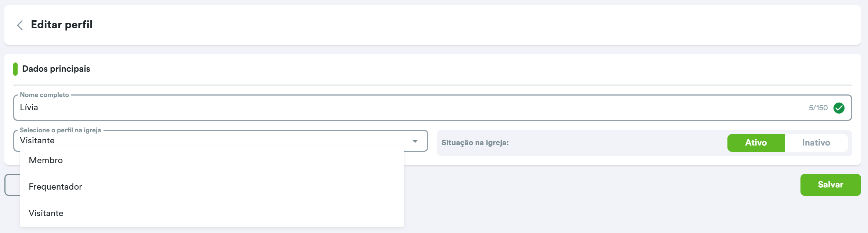Viewport: 868px width, 233px height.
Task: Click the green marker beside Dados principais
Action: (15, 69)
